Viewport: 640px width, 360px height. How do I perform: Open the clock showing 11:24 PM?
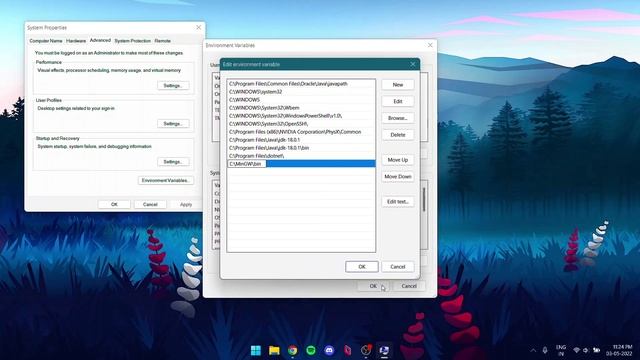coord(619,350)
